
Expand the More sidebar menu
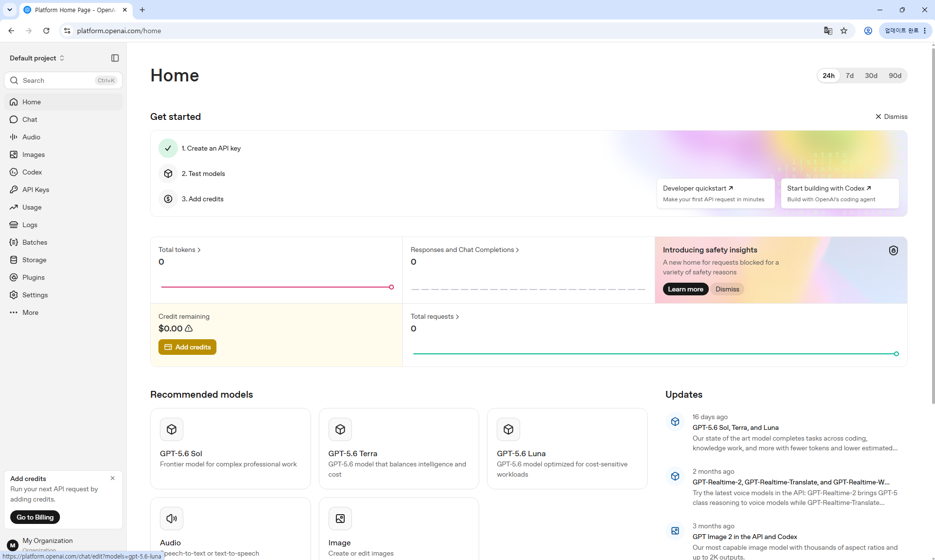click(63, 312)
